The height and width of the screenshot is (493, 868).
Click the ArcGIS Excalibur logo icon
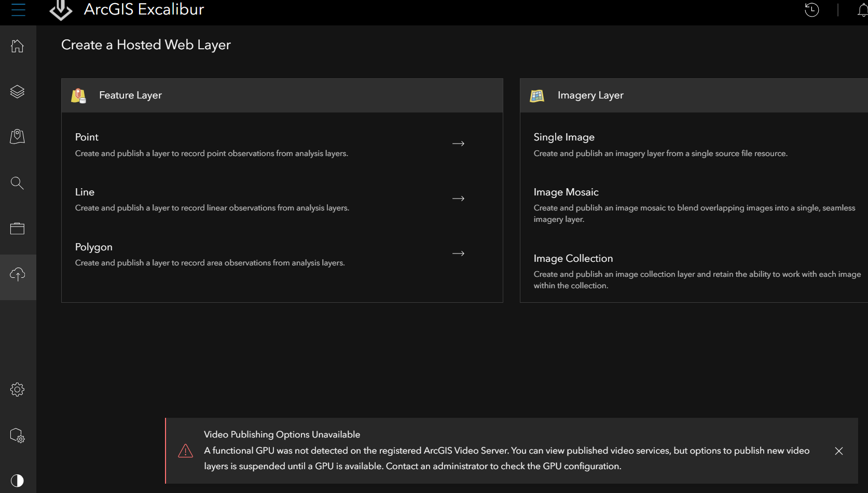point(61,10)
